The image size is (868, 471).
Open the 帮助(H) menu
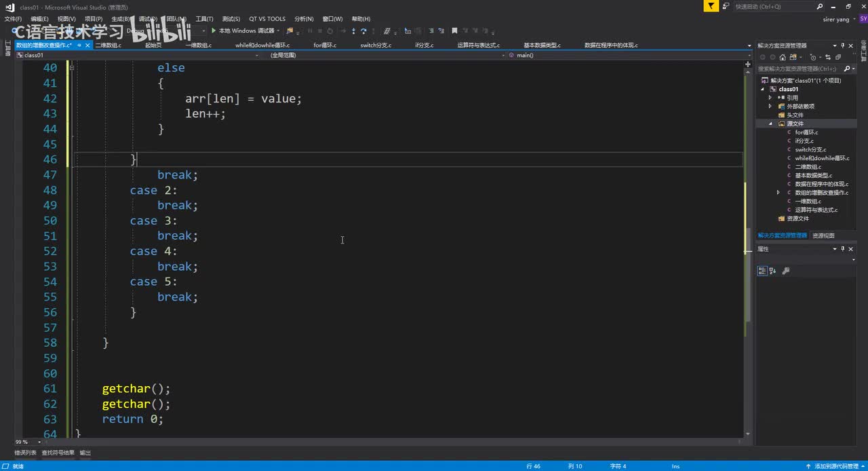coord(361,19)
